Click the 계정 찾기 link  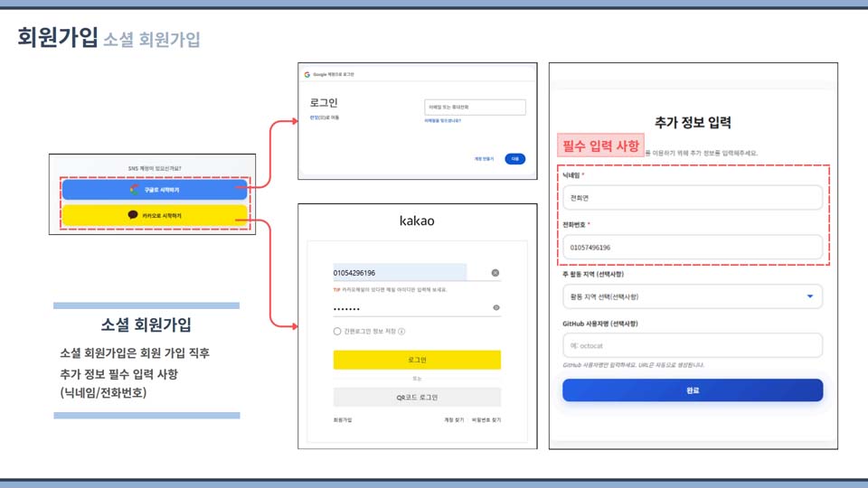pyautogui.click(x=454, y=420)
